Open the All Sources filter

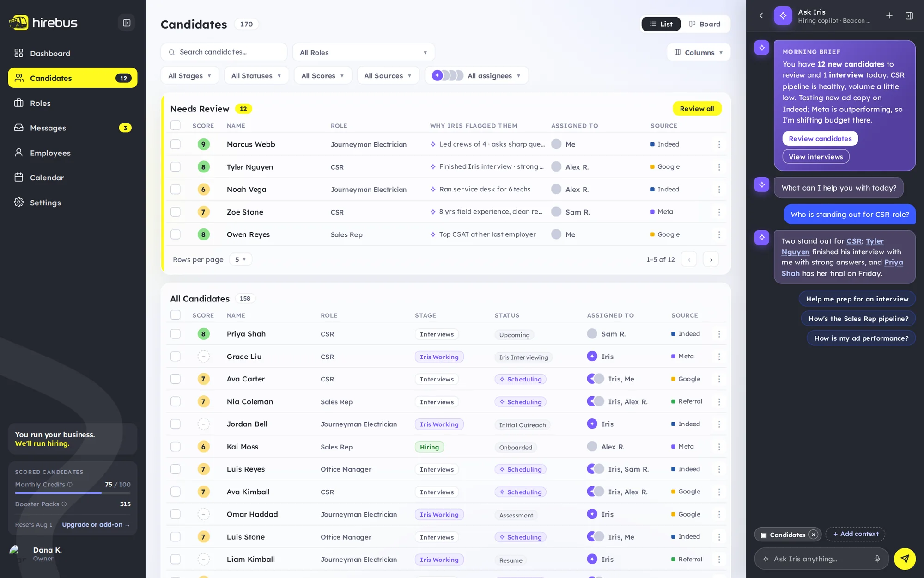[388, 75]
